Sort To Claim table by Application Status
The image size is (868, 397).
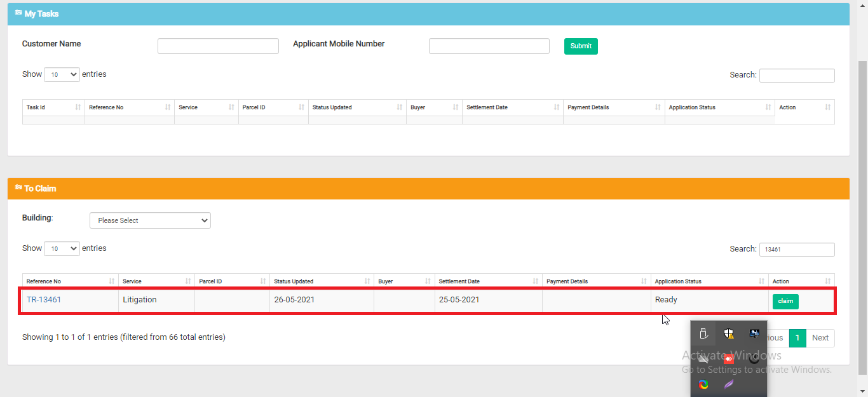click(710, 281)
